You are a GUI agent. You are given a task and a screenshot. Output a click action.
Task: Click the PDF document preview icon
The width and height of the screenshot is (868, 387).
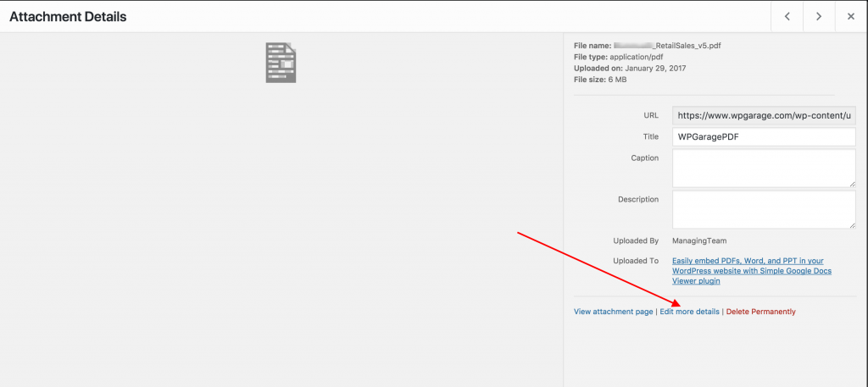click(x=281, y=64)
